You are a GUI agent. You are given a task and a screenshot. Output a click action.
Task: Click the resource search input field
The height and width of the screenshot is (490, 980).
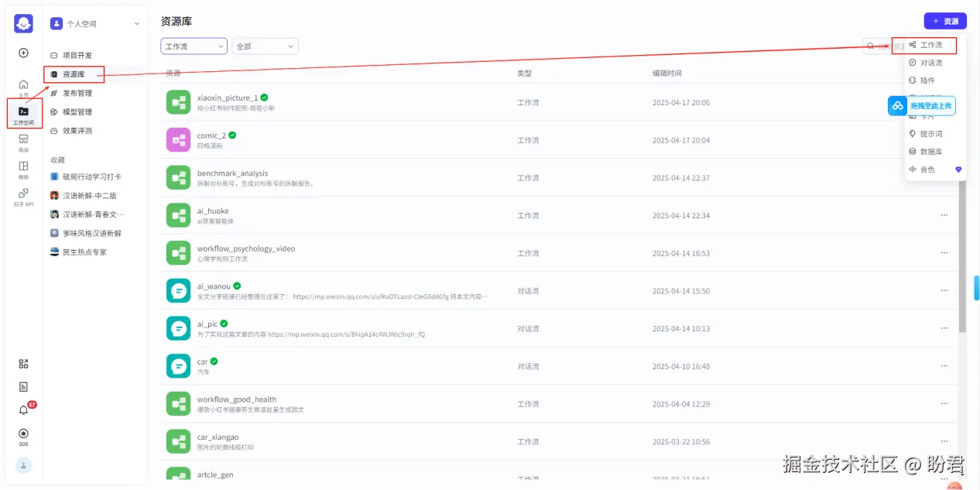pos(884,46)
